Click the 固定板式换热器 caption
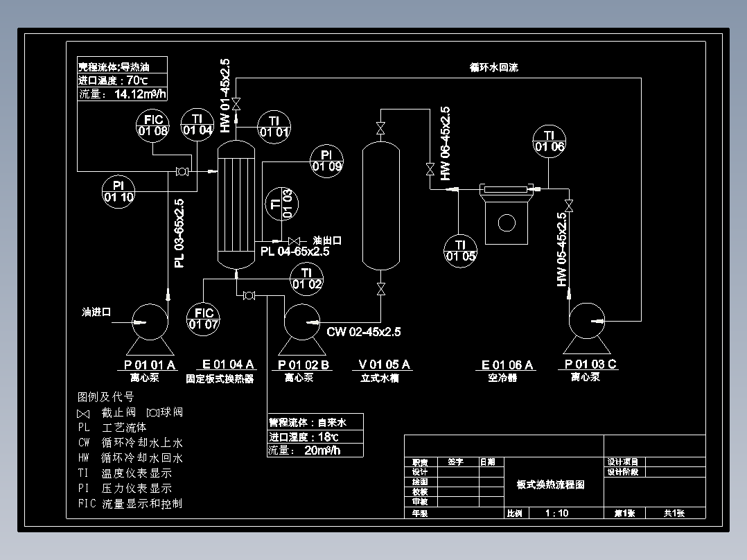Image resolution: width=747 pixels, height=560 pixels. click(220, 379)
